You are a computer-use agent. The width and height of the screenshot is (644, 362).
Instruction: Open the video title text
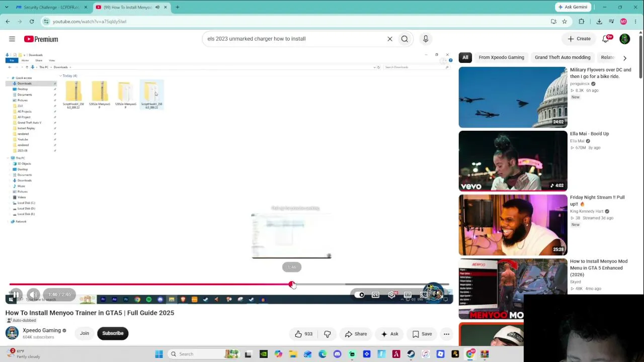pyautogui.click(x=90, y=313)
